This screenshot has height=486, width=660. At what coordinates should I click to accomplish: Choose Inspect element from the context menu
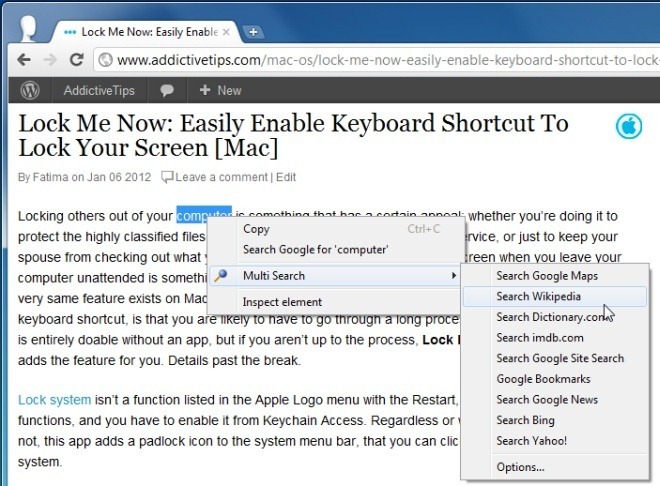335,302
